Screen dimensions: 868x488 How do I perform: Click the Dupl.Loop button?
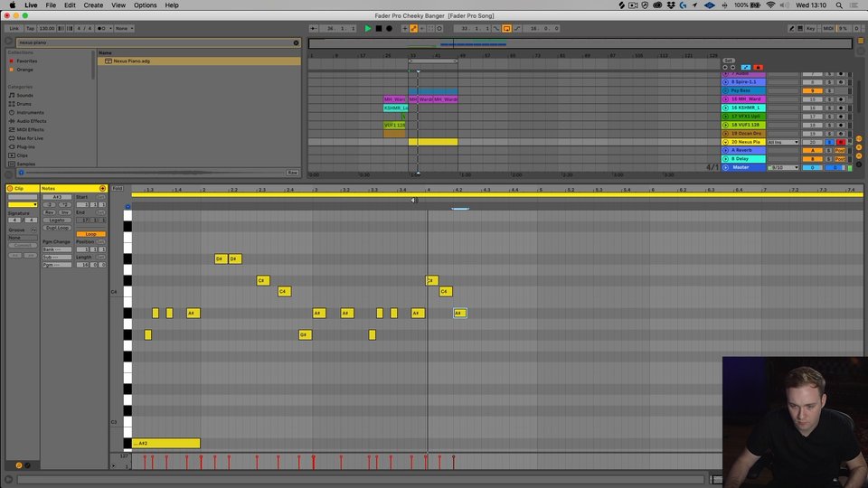(57, 228)
